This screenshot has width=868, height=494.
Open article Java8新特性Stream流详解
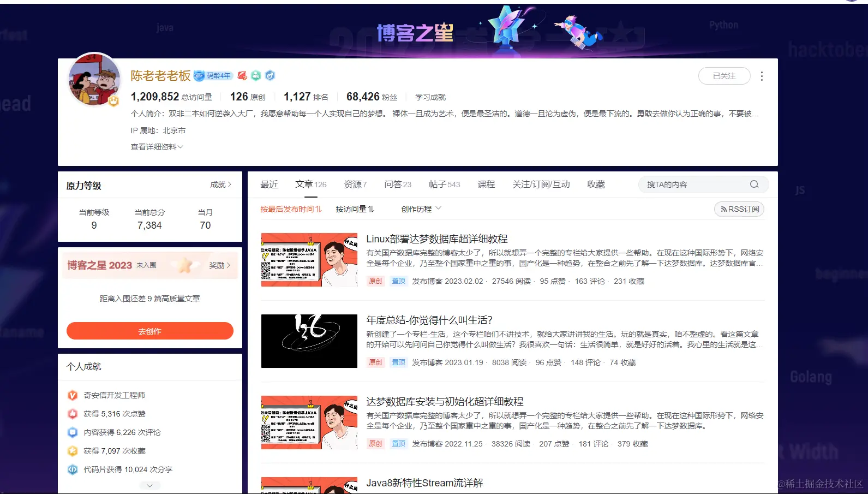click(424, 483)
